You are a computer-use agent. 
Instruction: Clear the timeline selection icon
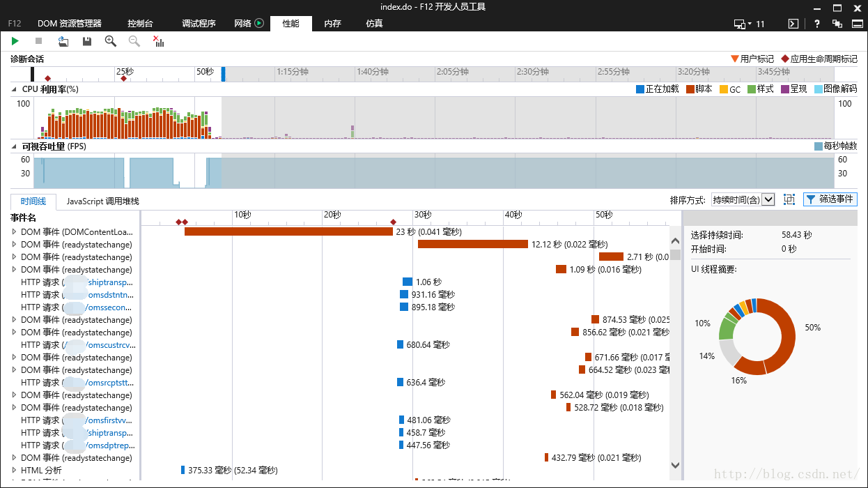pyautogui.click(x=158, y=42)
